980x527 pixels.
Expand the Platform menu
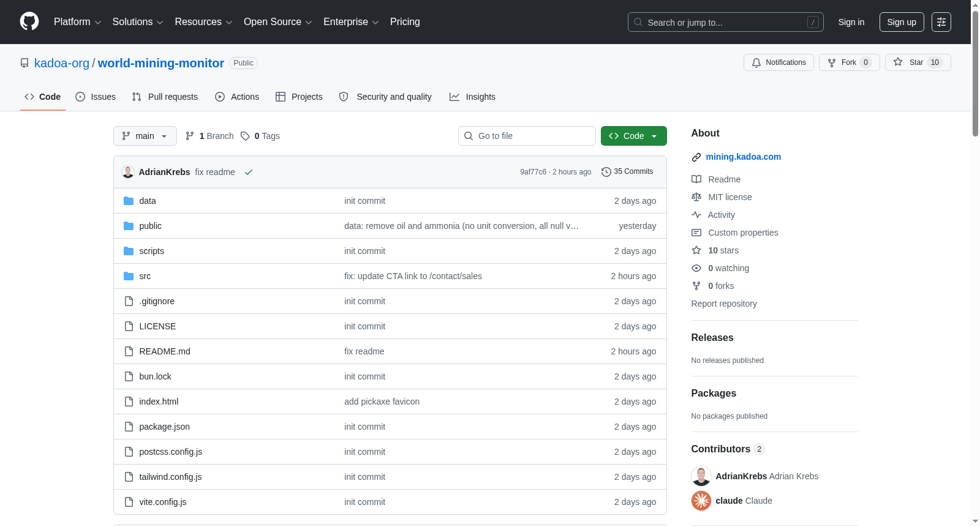77,22
